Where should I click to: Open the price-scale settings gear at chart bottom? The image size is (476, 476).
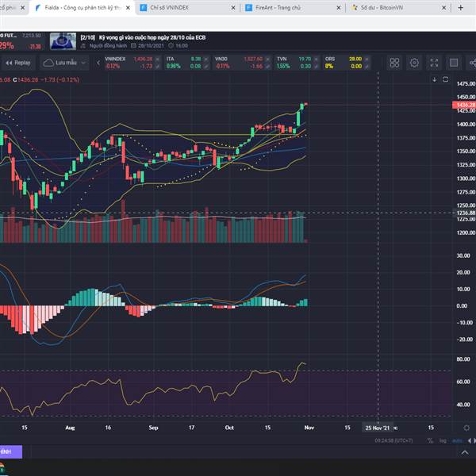pyautogui.click(x=466, y=428)
